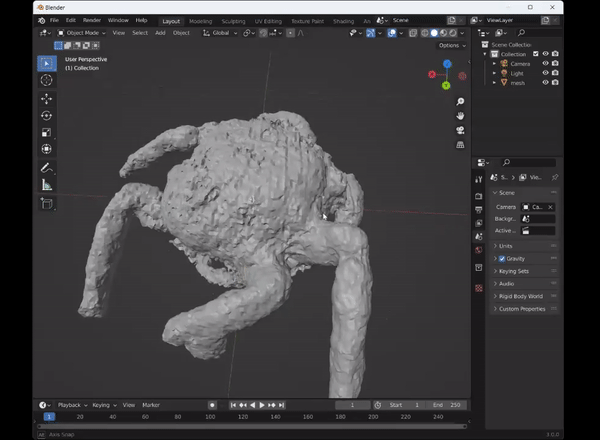Toggle orthographic grid view icon in viewport

[460, 144]
